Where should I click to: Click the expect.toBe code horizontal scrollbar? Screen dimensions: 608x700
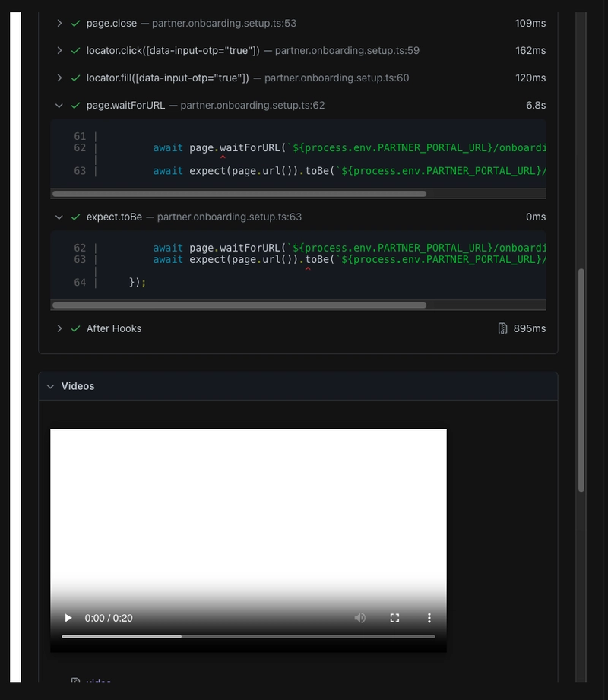click(239, 306)
